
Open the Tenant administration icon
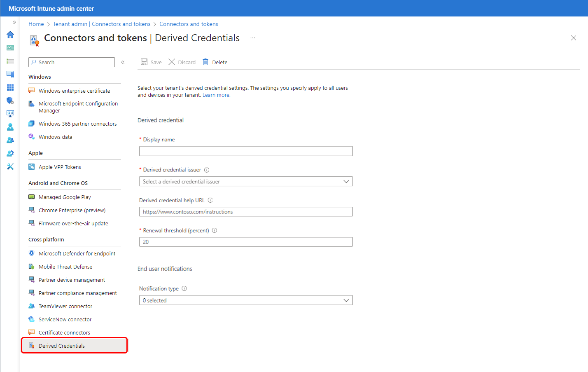coord(10,153)
